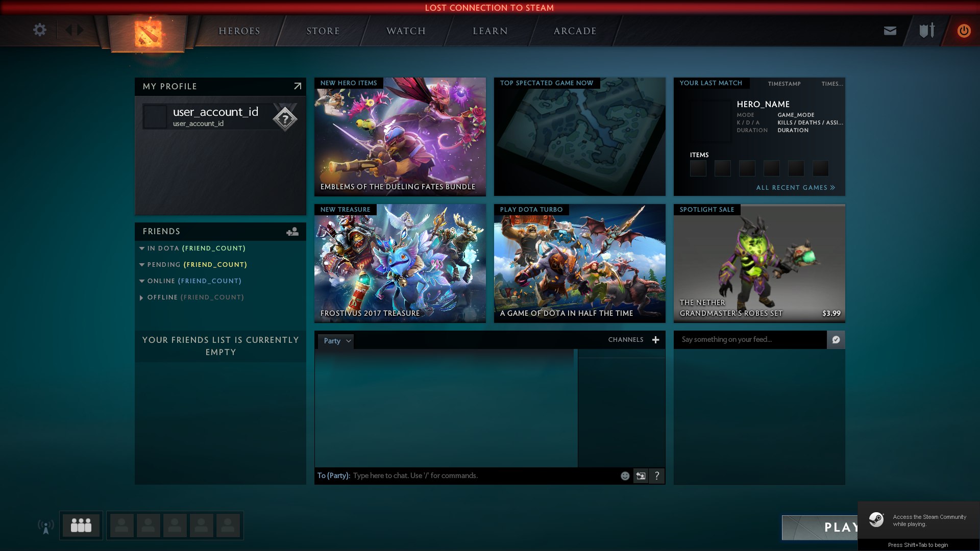980x551 pixels.
Task: Open Top Spectated Game Now card
Action: click(580, 137)
